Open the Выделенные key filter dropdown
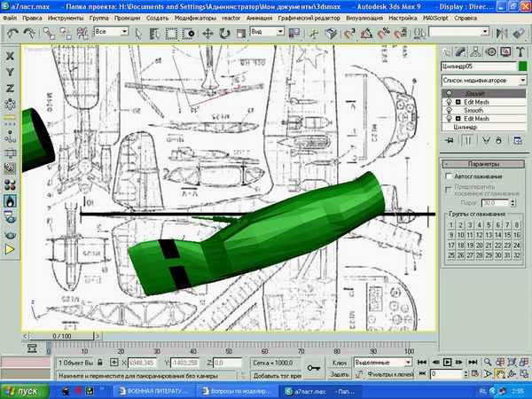 (x=383, y=363)
